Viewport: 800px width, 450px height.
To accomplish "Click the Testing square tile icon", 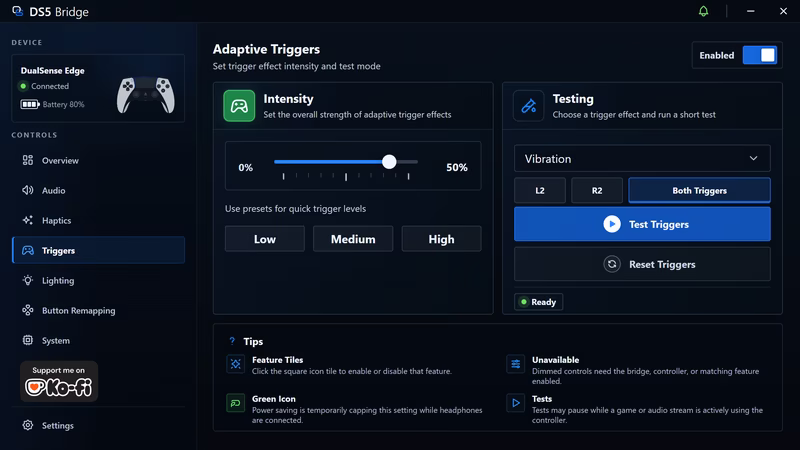I will (x=528, y=106).
